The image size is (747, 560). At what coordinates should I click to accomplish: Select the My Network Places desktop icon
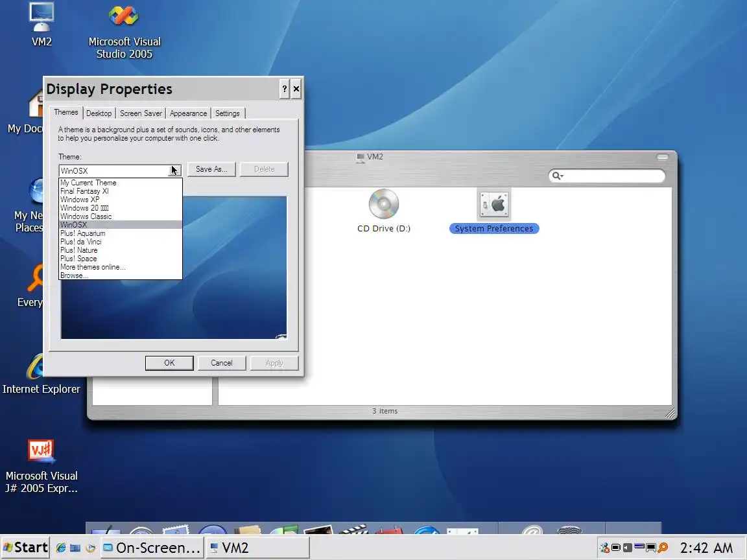[x=29, y=205]
